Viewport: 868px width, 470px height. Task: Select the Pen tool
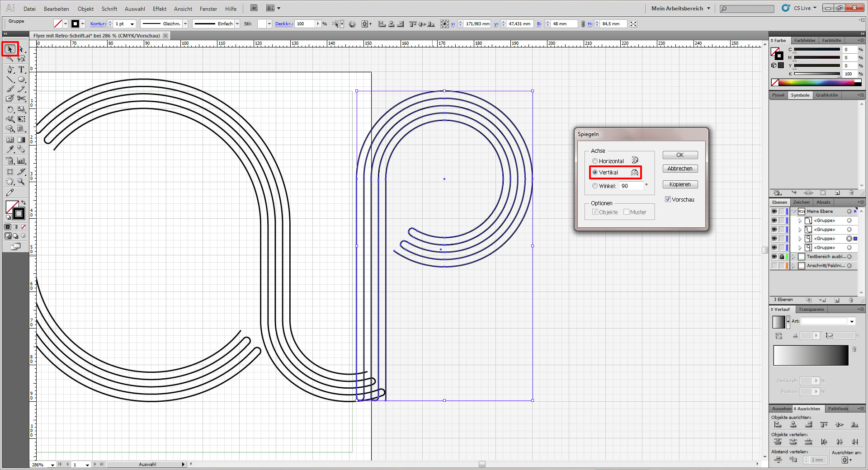[10, 70]
